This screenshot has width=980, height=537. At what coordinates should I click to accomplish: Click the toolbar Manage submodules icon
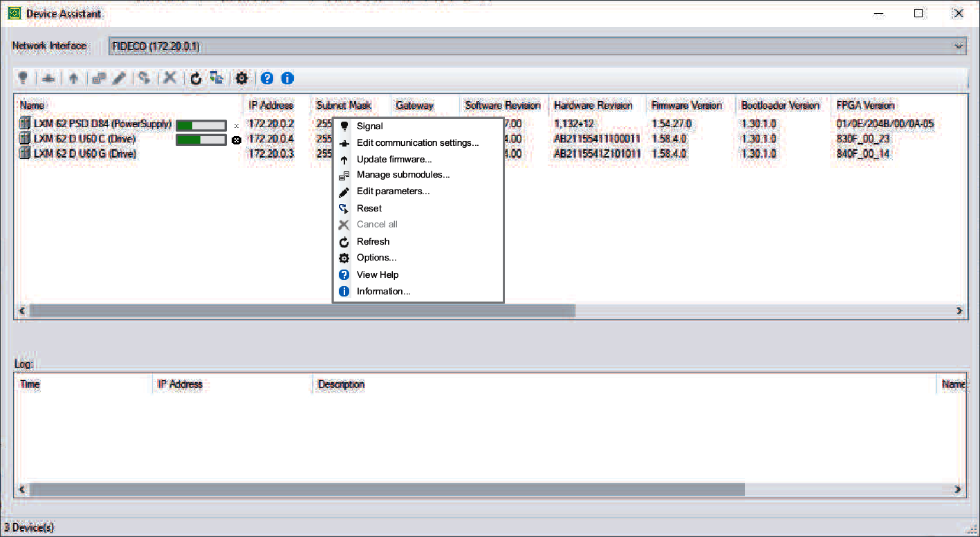[x=99, y=78]
